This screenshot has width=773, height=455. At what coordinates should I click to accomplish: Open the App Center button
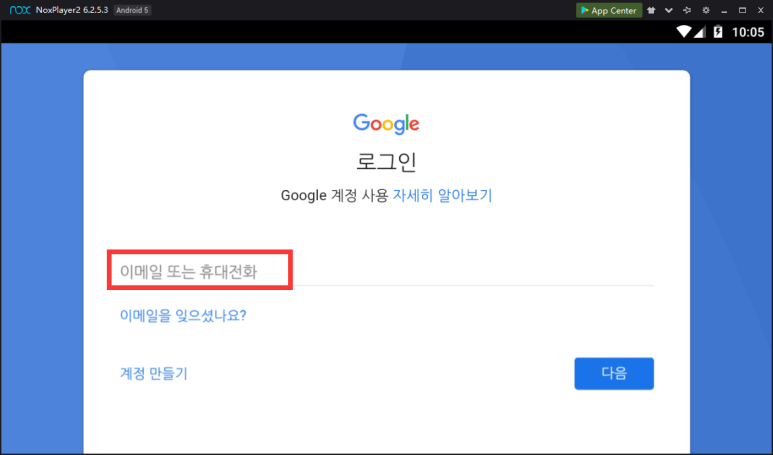609,10
